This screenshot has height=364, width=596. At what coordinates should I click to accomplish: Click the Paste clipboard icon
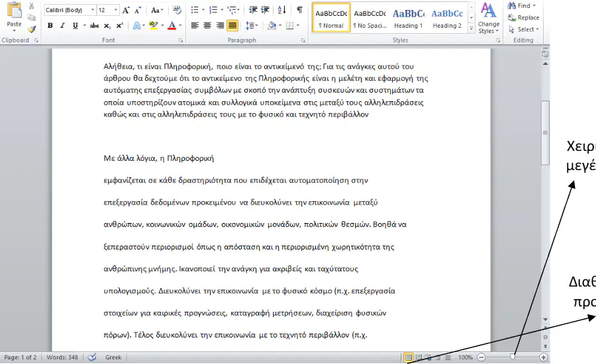(14, 11)
